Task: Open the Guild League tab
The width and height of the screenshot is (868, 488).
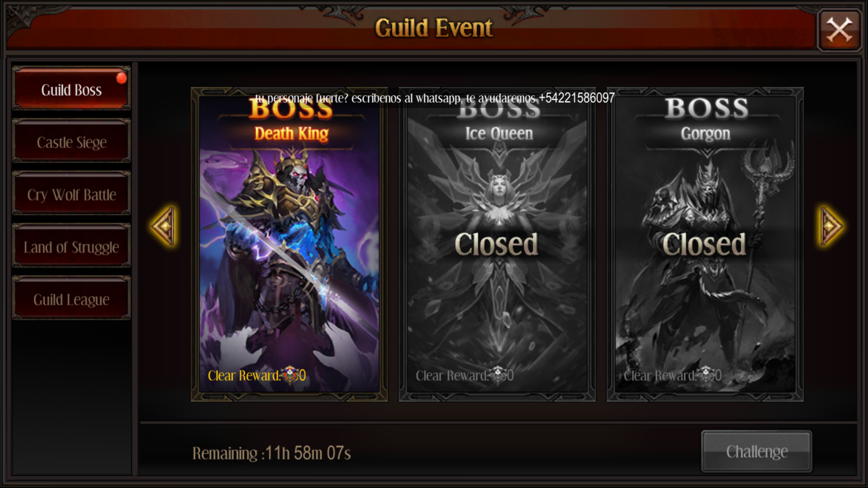Action: [71, 299]
